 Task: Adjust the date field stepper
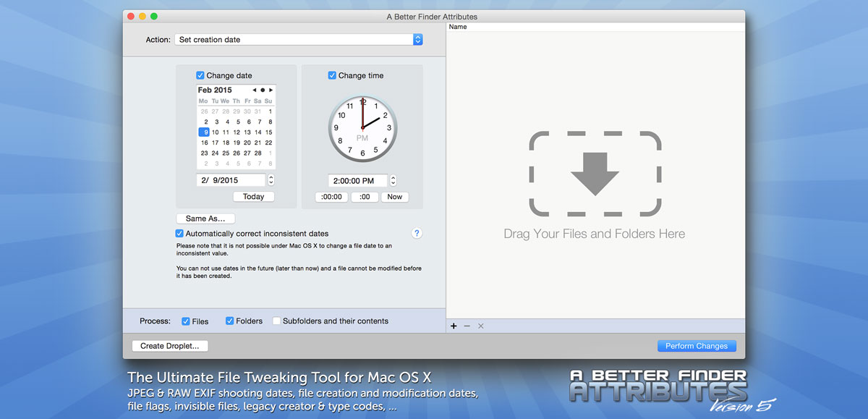pos(271,180)
